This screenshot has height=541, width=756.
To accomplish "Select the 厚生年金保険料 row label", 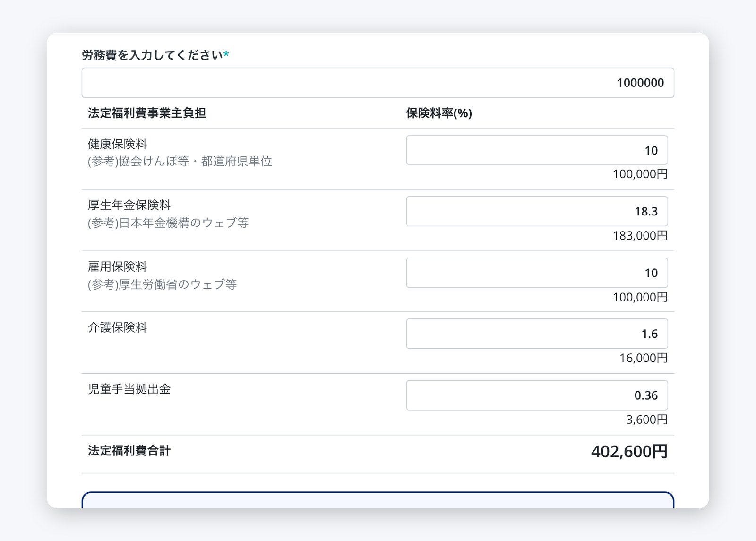I will tap(129, 205).
